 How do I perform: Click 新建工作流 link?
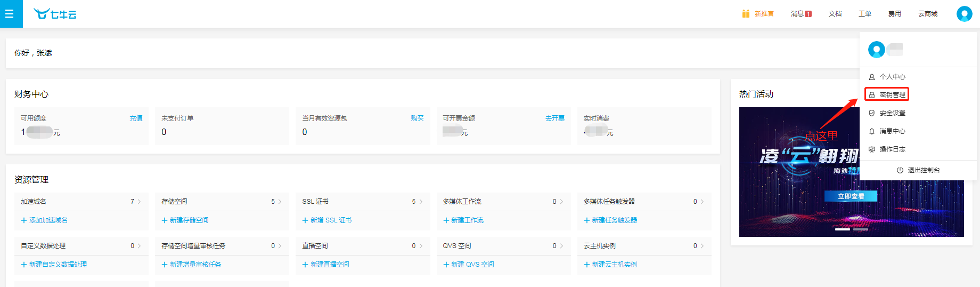click(463, 220)
